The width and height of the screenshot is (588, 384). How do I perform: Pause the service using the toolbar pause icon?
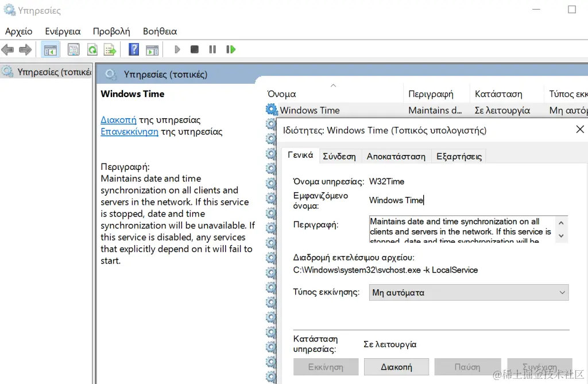coord(212,49)
